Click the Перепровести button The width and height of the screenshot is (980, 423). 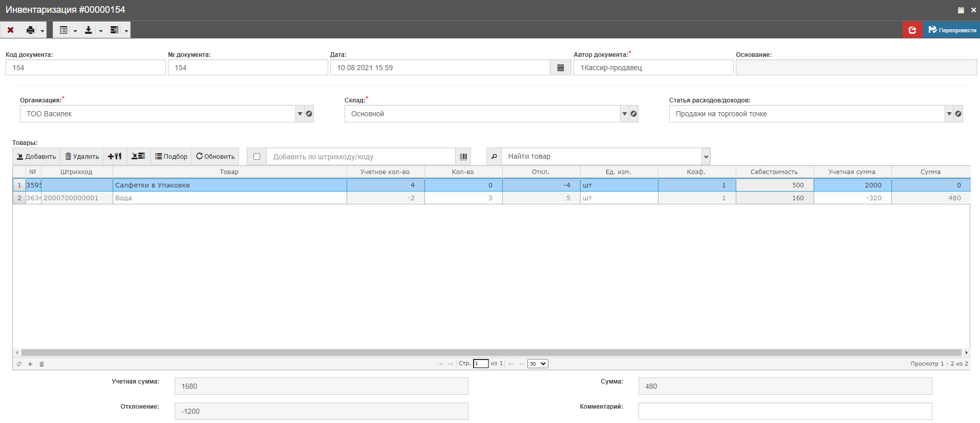pyautogui.click(x=952, y=30)
